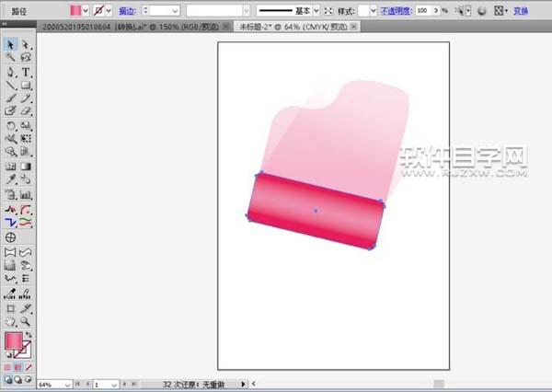
Task: Set the paint mode to None
Action: [x=29, y=367]
